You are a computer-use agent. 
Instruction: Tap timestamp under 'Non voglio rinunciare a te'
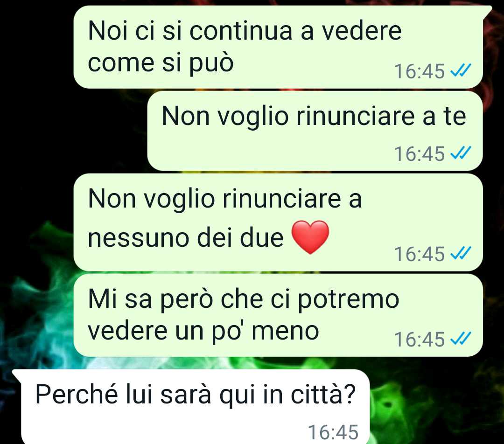click(420, 154)
